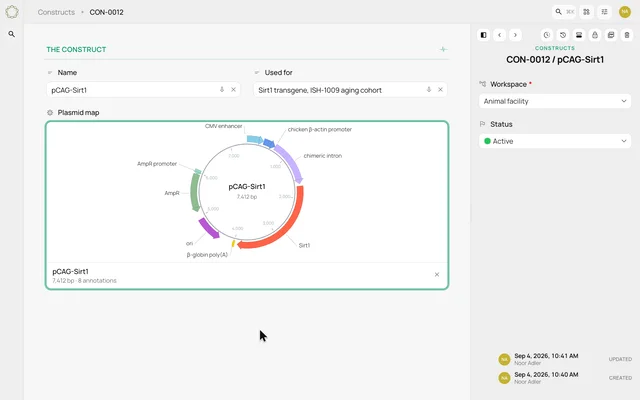Click the text-field icon beside the Name label

(x=50, y=73)
